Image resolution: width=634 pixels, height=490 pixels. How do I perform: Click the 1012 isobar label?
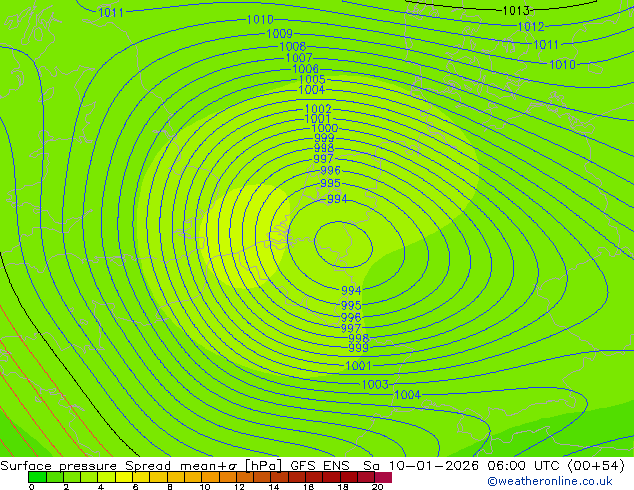[531, 27]
